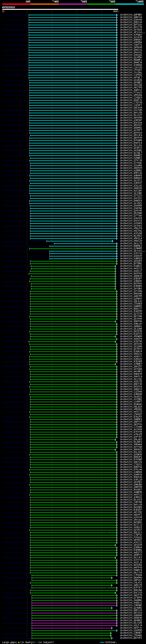Select hit label UniRef100_A8MJ79
The height and width of the screenshot is (644, 146).
(x=131, y=585)
